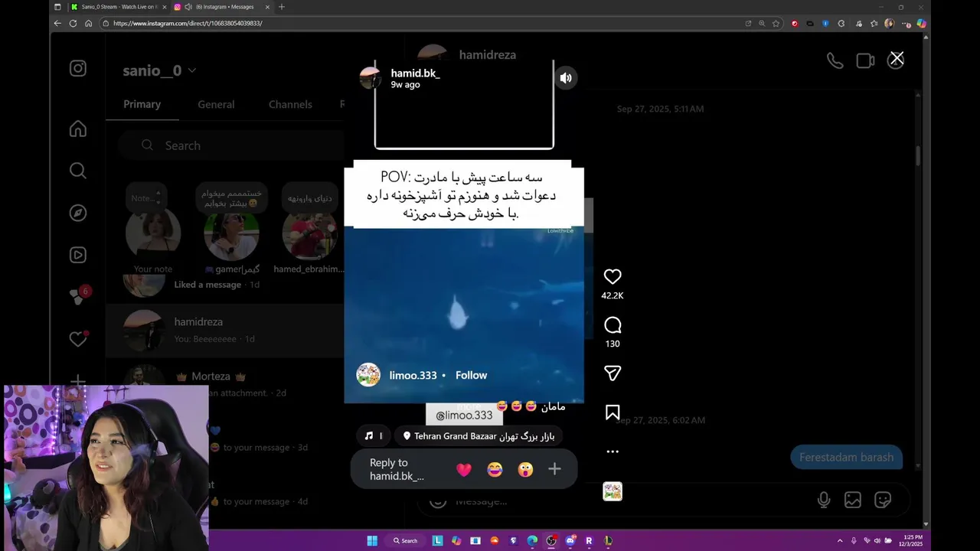Open Tehran Grand Bazaar location tag

point(479,436)
